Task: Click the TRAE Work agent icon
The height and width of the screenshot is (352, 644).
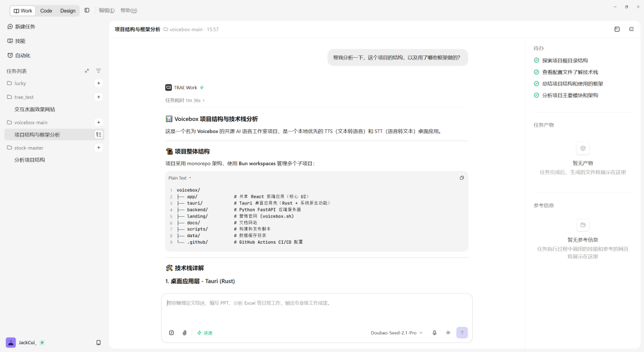Action: point(168,88)
